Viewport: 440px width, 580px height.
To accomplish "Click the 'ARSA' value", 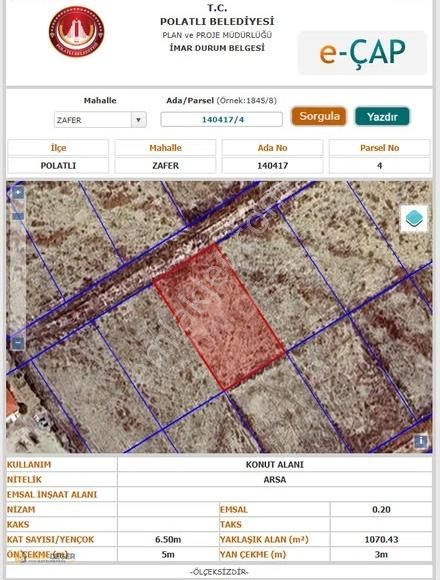I will click(275, 480).
